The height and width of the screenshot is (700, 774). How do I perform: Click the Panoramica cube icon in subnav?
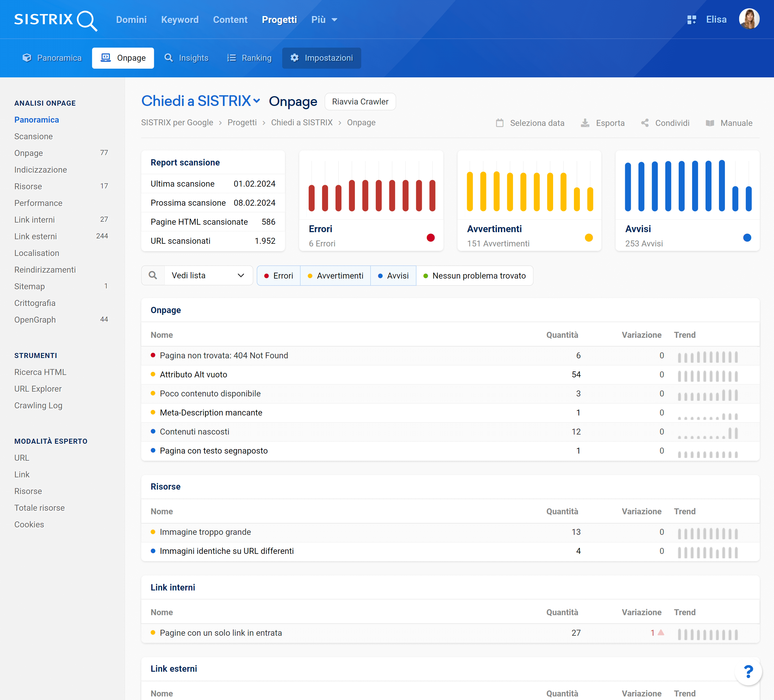27,58
